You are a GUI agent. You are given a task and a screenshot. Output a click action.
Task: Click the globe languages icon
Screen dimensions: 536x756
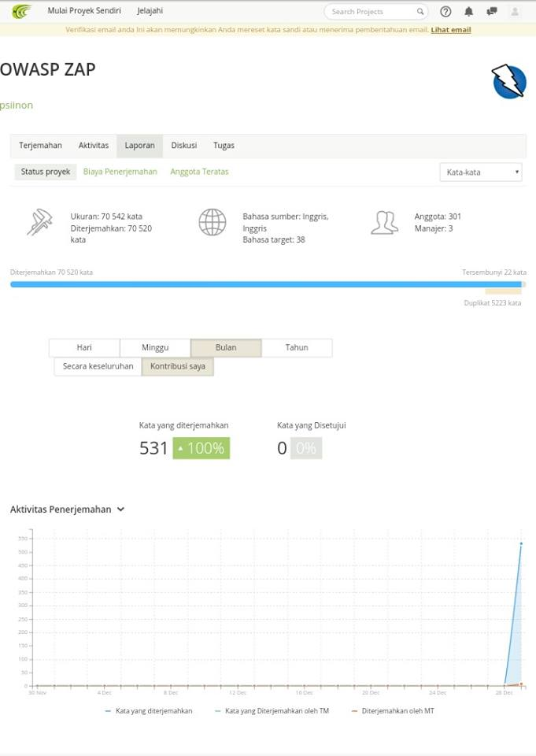[x=212, y=222]
